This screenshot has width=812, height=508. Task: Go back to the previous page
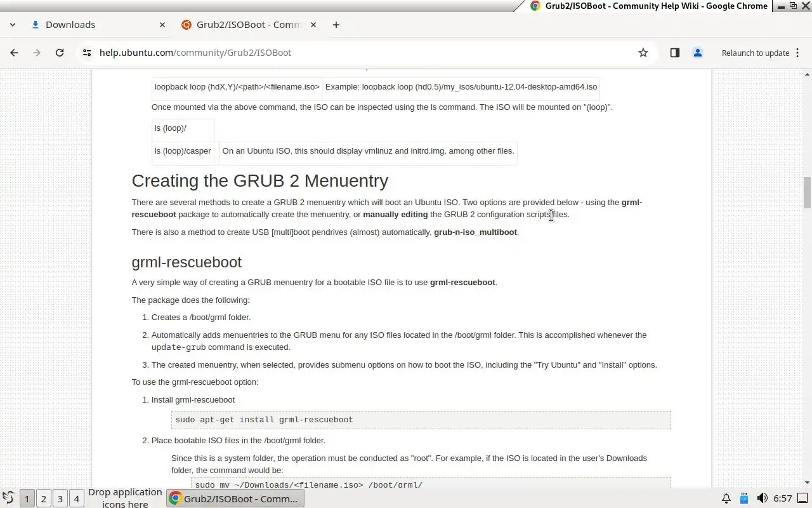tap(14, 53)
